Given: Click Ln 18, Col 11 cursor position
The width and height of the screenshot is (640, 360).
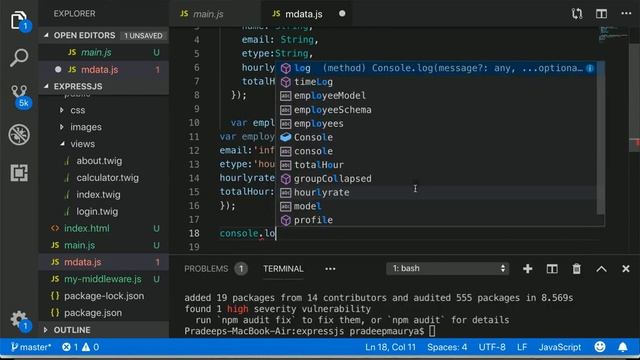Looking at the screenshot, I should coord(390,347).
